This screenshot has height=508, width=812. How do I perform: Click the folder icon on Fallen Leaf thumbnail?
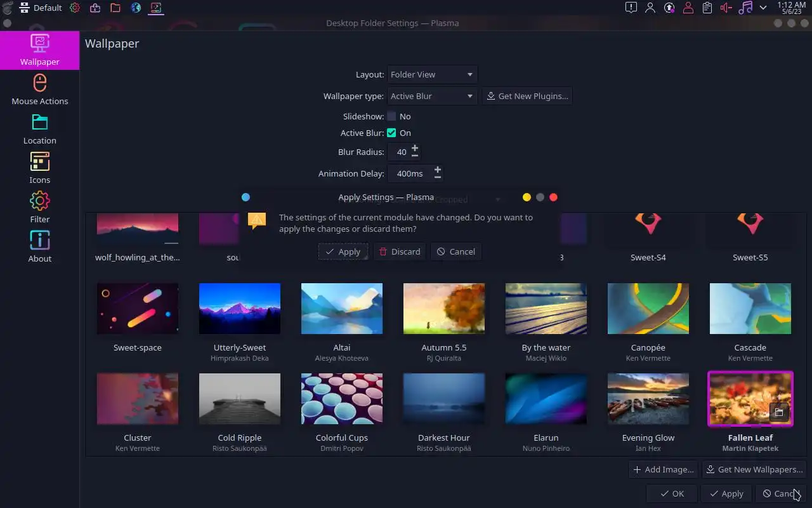[x=779, y=412]
